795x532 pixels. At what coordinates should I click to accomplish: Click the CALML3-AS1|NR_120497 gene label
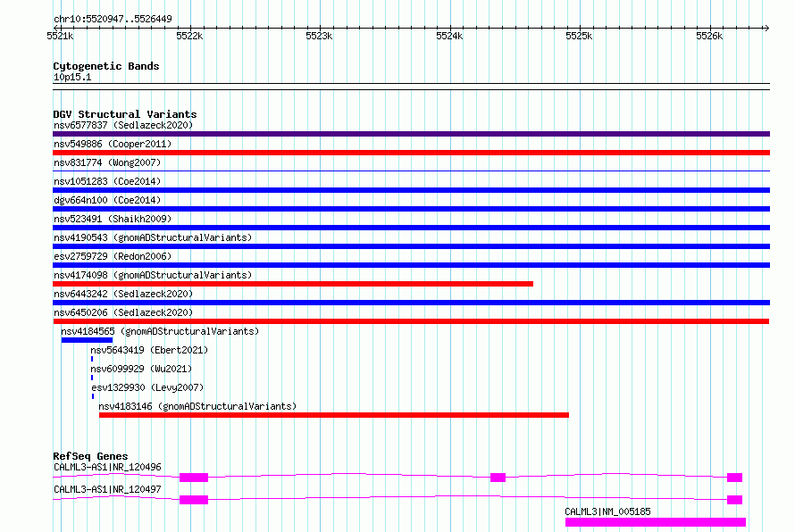(x=107, y=489)
